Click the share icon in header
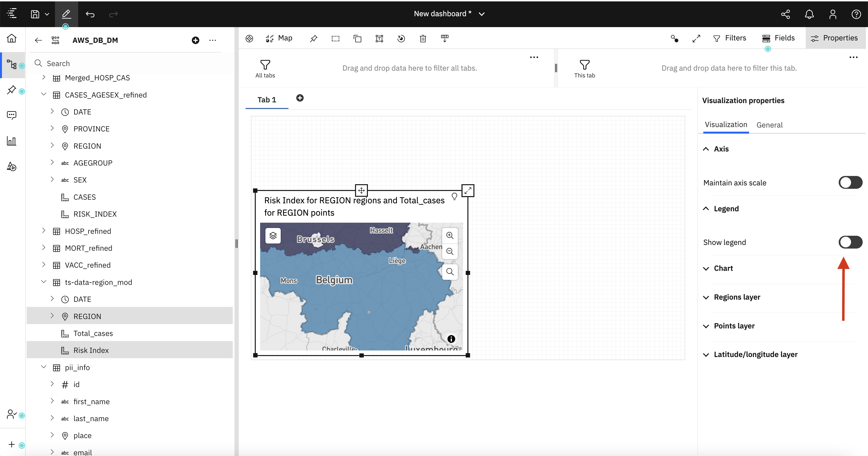This screenshot has height=456, width=868. pyautogui.click(x=785, y=14)
